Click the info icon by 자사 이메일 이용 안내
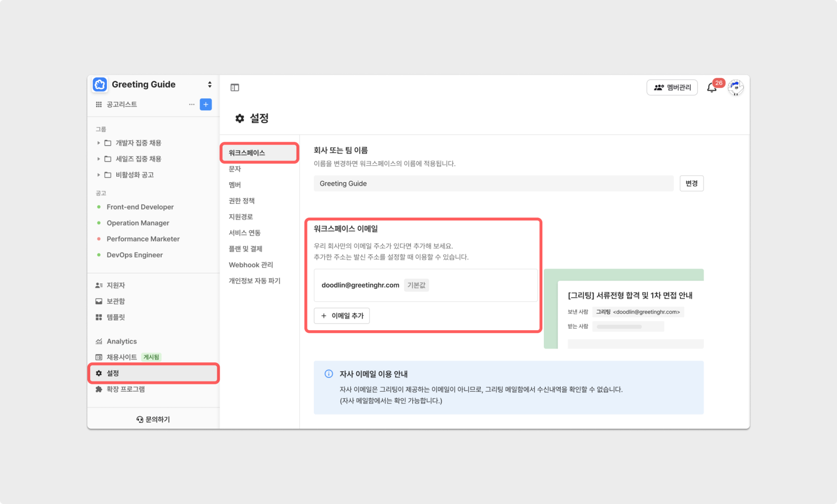 tap(329, 374)
